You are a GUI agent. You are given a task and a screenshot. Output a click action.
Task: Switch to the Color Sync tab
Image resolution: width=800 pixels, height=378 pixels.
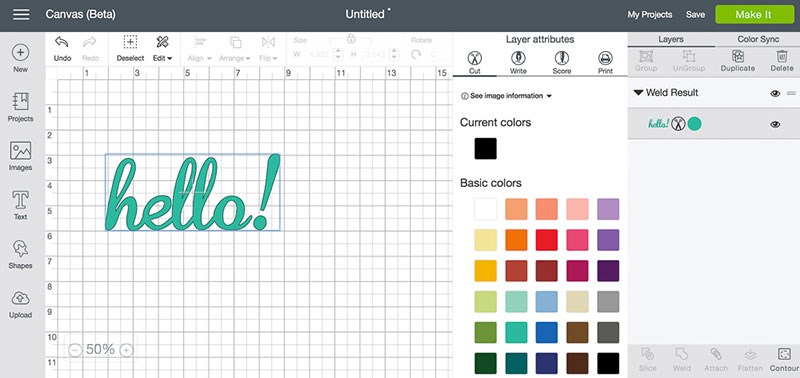(x=758, y=39)
